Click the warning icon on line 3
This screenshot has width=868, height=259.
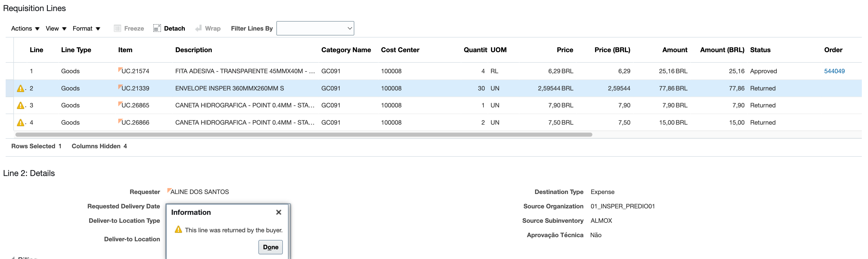click(x=20, y=105)
